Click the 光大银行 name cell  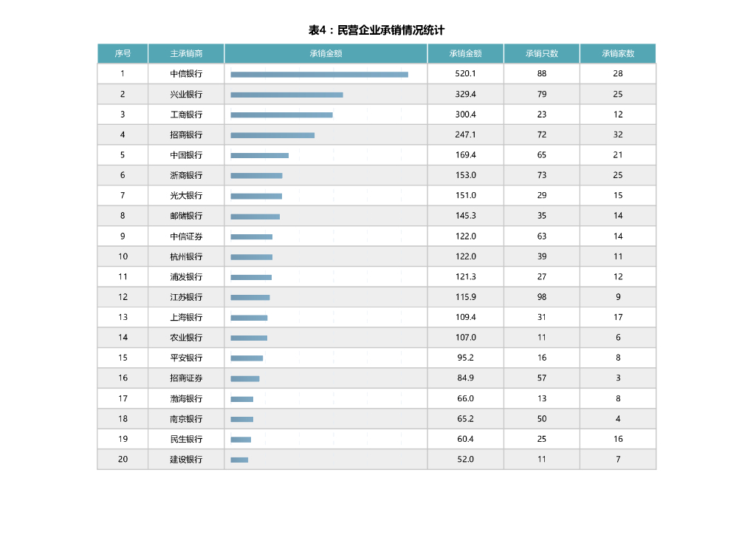[186, 195]
